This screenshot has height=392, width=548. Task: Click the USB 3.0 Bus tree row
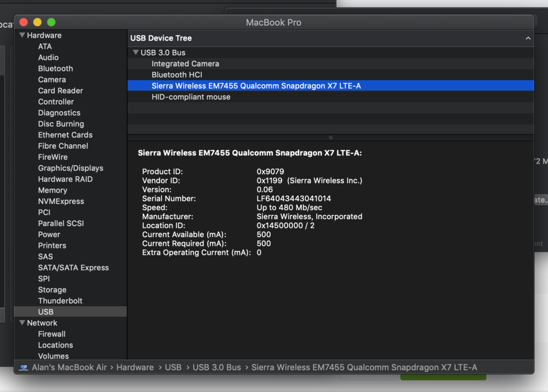tap(330, 53)
